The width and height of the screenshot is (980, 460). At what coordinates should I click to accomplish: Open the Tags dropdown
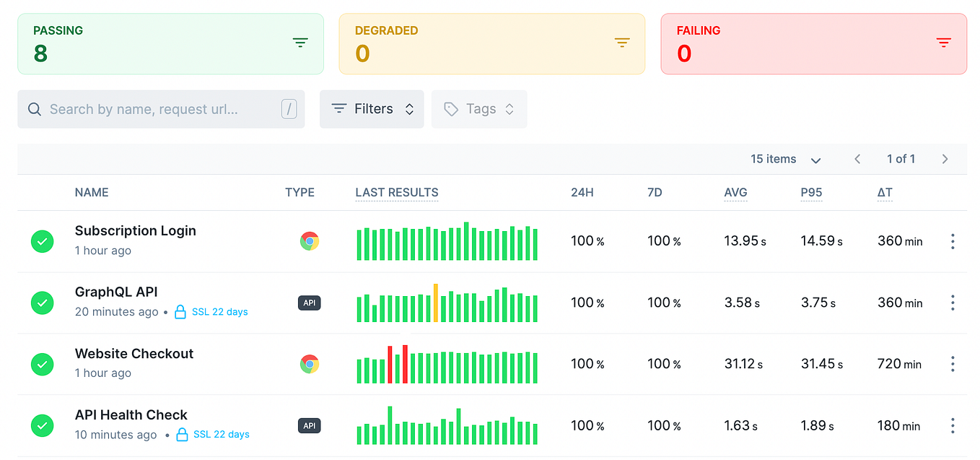click(x=479, y=109)
